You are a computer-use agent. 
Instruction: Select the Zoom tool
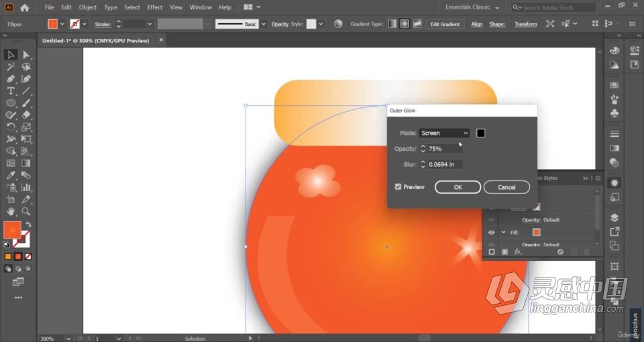click(x=26, y=211)
